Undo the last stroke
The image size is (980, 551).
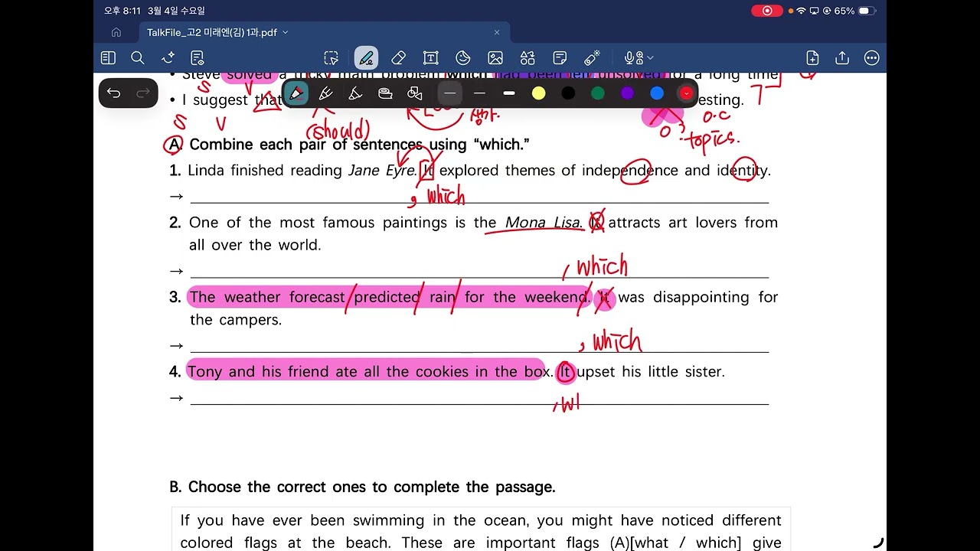tap(114, 93)
